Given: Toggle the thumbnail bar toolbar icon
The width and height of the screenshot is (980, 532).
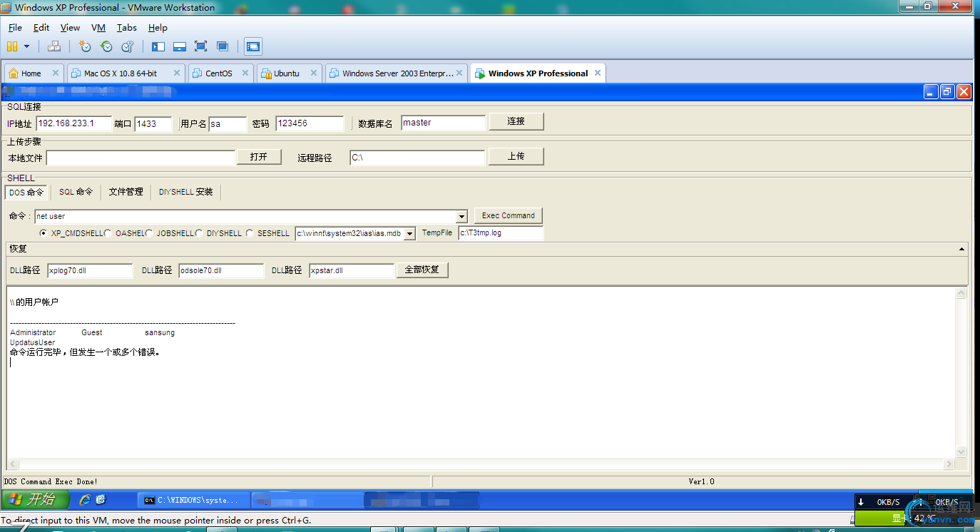Looking at the screenshot, I should click(180, 46).
